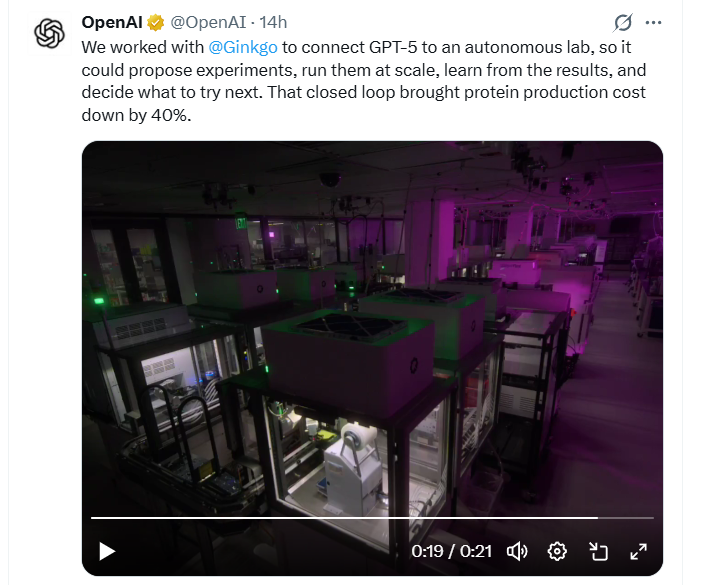Open the @Ginkgo mention link
Viewport: 715px width, 585px height.
pos(237,46)
